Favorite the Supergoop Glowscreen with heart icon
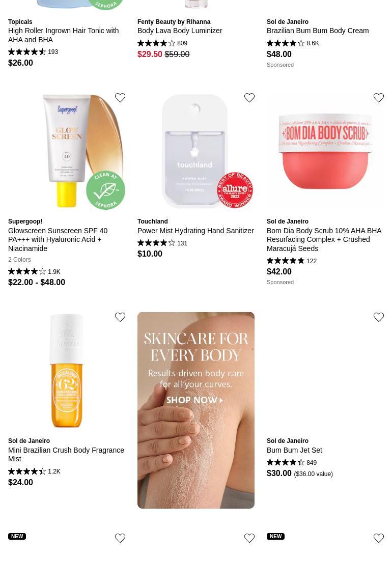Image resolution: width=392 pixels, height=584 pixels. [120, 98]
